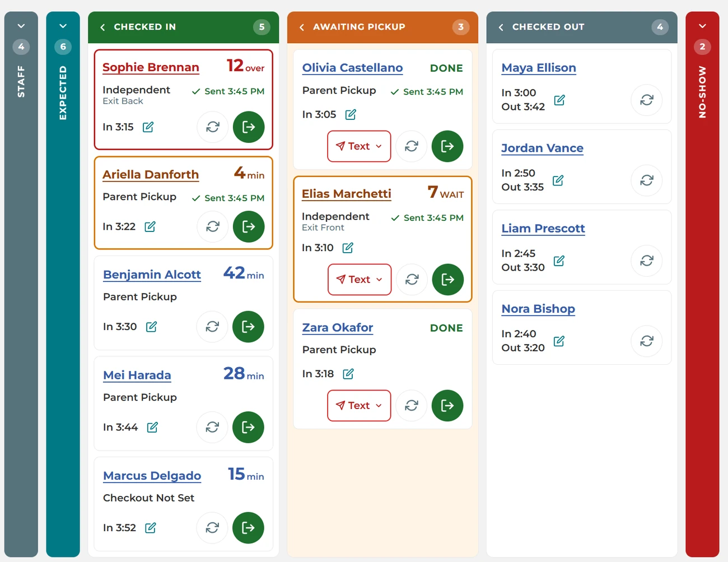Viewport: 728px width, 562px height.
Task: Edit Liam Prescott's in/out times
Action: point(559,261)
